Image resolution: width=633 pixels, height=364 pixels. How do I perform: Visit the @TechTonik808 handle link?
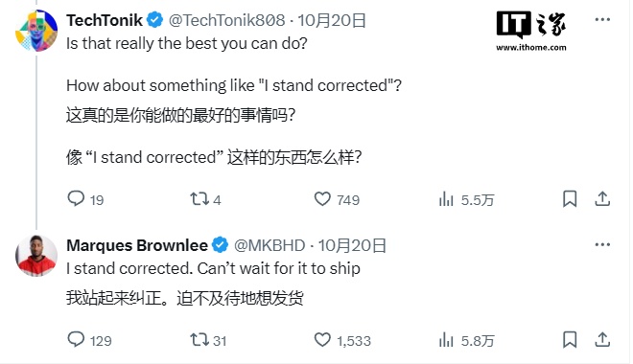point(226,20)
